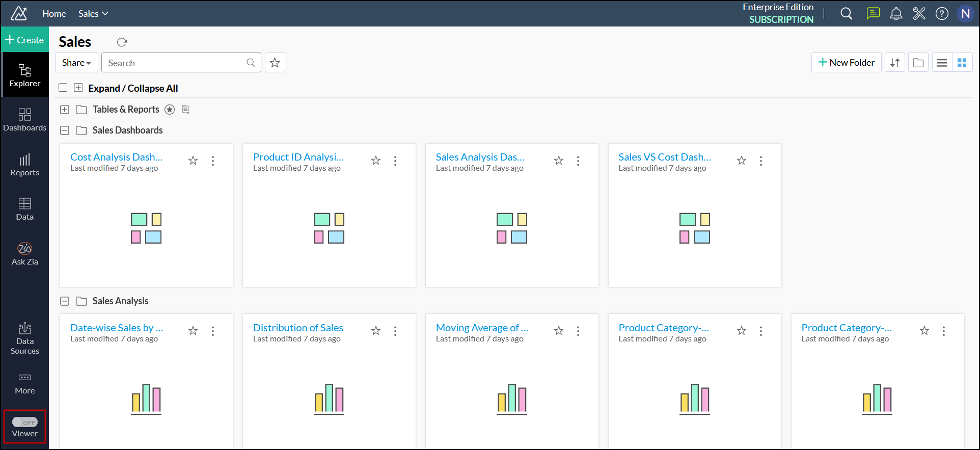Screen dimensions: 980x450
Task: Check the Expand / Collapse All checkbox
Action: point(63,88)
